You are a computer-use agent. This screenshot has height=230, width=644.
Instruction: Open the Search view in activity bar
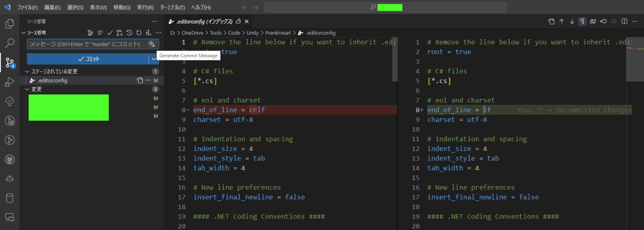(x=9, y=43)
